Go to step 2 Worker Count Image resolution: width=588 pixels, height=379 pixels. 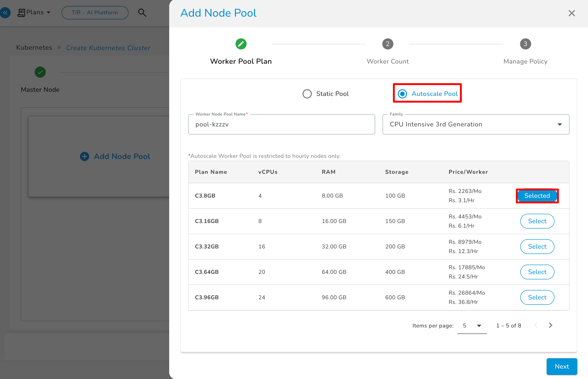click(387, 44)
